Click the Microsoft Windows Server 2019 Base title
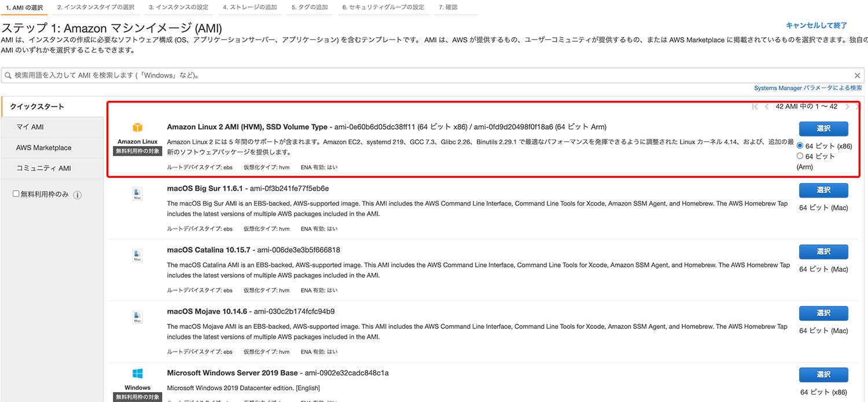Image resolution: width=868 pixels, height=402 pixels. coord(233,372)
